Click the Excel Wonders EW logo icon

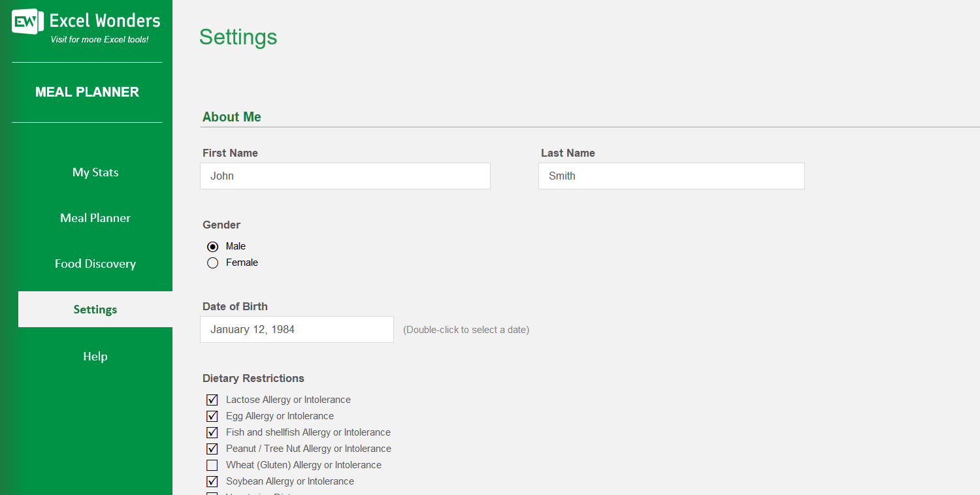click(27, 22)
